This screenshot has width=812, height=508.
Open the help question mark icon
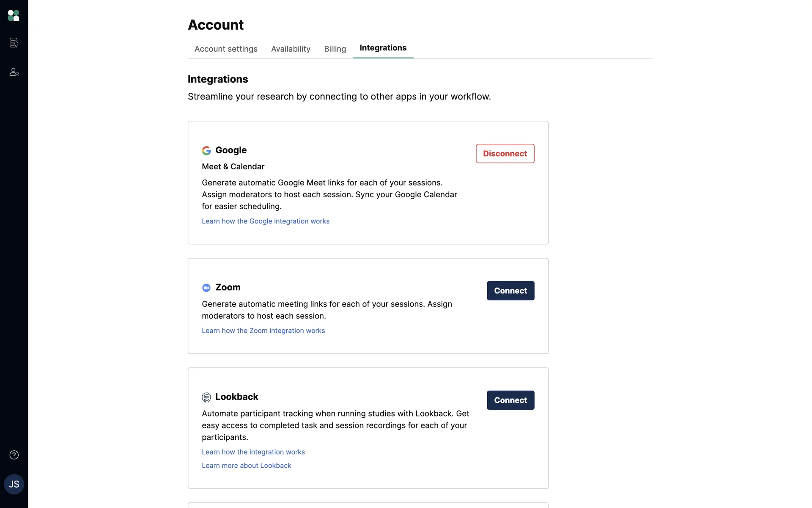click(x=14, y=455)
